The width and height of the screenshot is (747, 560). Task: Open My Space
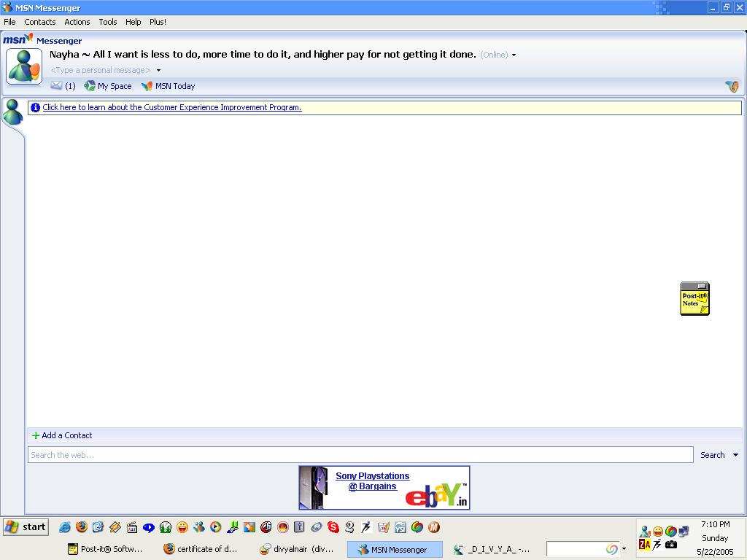coord(108,86)
